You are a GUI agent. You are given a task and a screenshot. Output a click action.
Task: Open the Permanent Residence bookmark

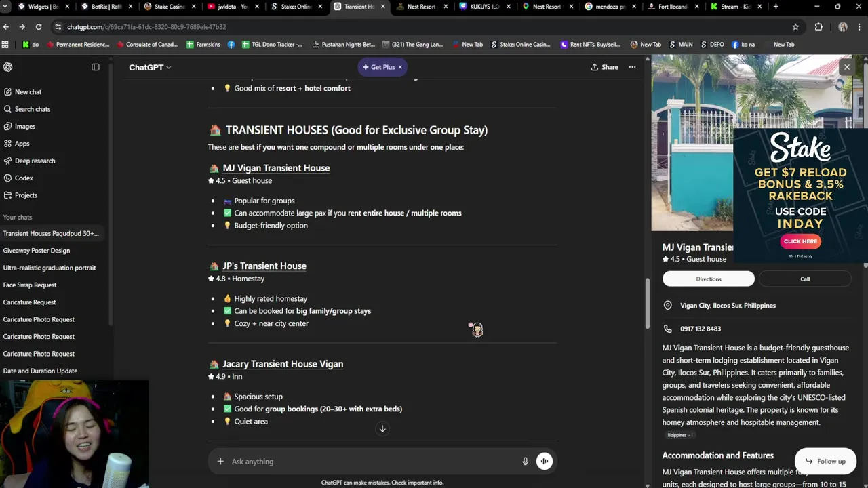click(x=77, y=45)
